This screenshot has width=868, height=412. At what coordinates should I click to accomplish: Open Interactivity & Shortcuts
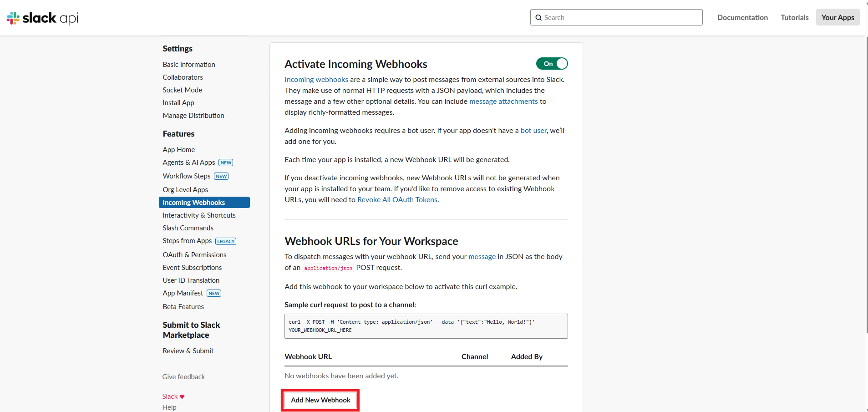[199, 215]
